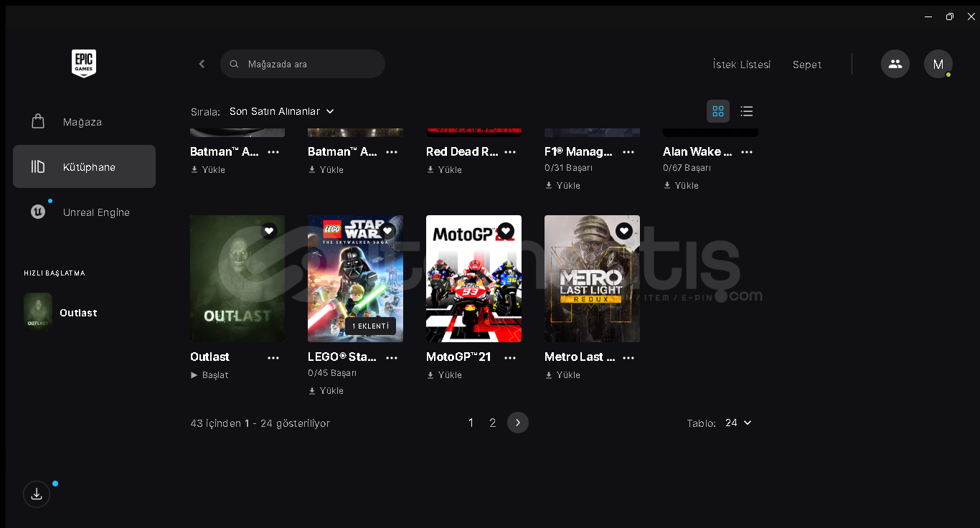Open İstek Listesi wishlist
The image size is (980, 528).
[x=742, y=65]
